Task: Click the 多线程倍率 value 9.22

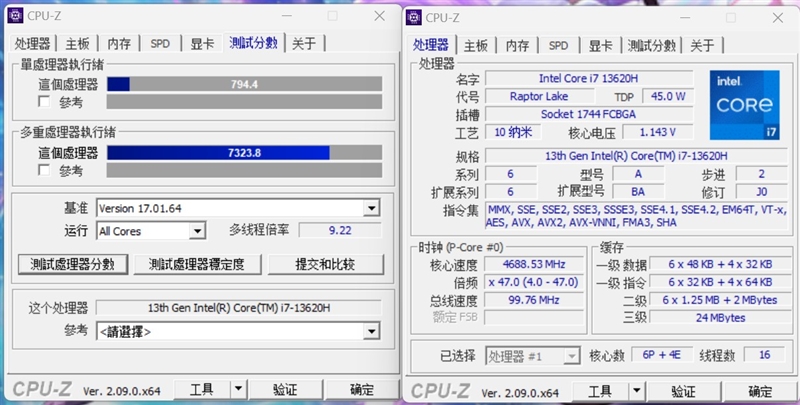Action: pyautogui.click(x=340, y=231)
